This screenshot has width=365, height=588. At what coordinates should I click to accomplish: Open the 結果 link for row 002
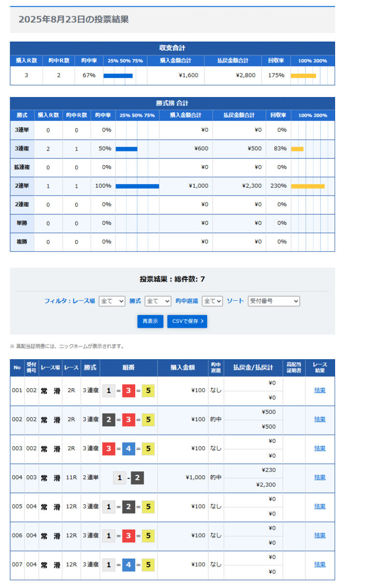point(319,419)
